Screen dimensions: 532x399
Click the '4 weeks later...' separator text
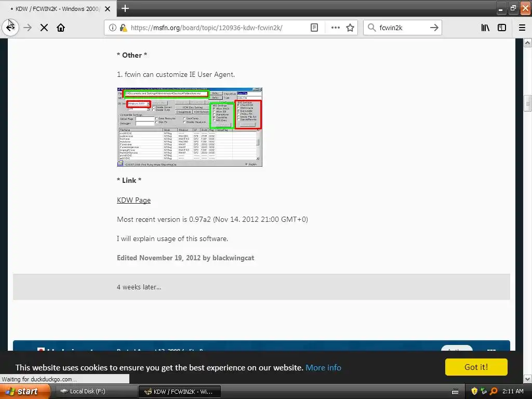click(x=139, y=287)
